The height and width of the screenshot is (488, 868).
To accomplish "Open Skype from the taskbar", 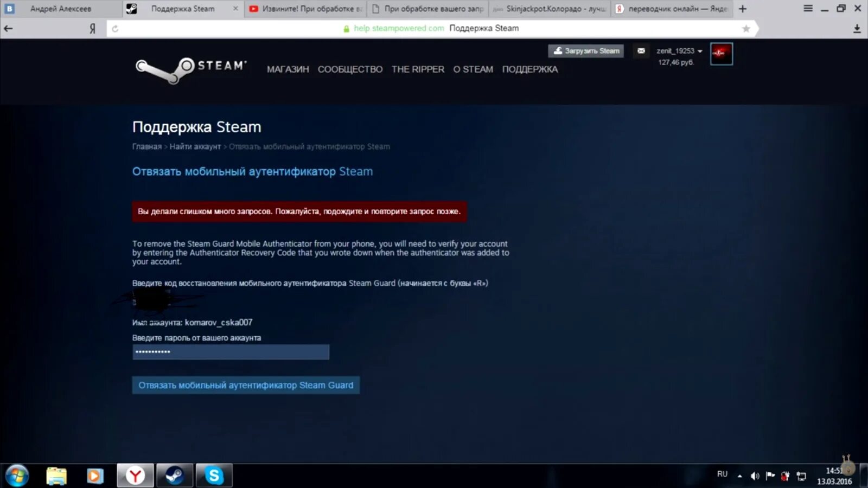I will (x=214, y=476).
